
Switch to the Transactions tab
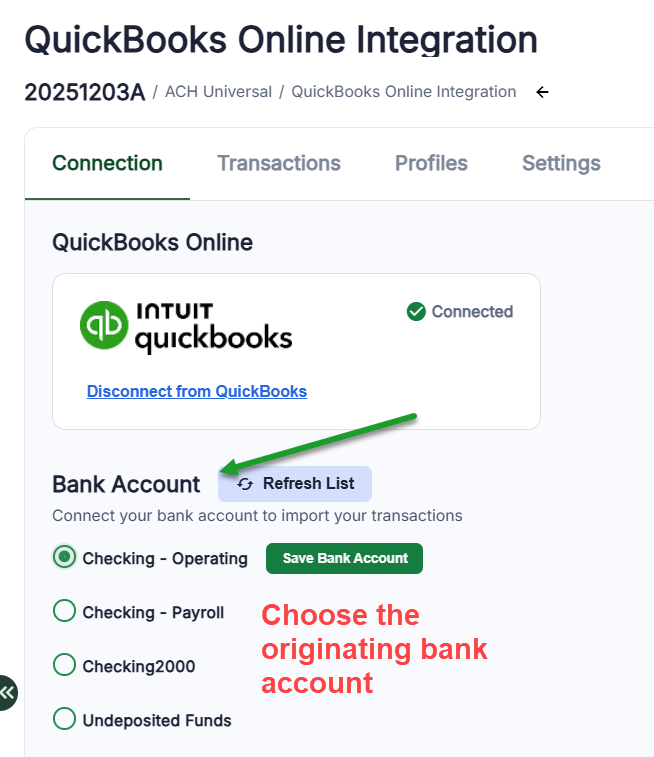point(279,163)
